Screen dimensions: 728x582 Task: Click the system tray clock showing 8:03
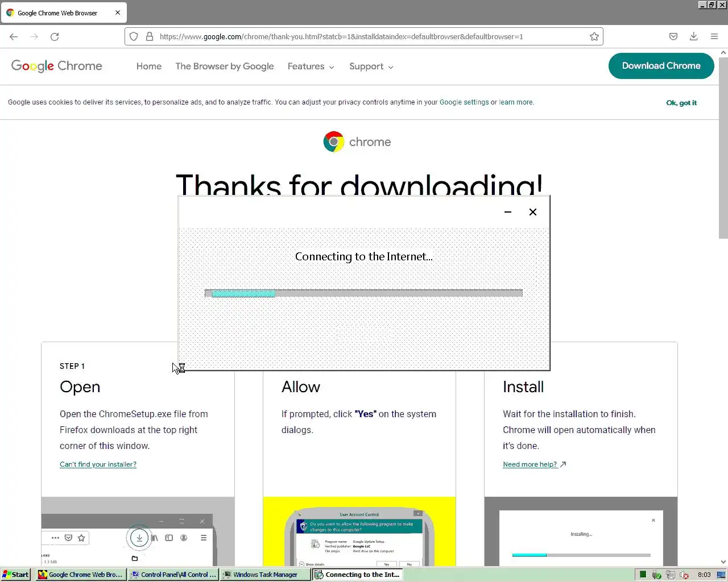[x=704, y=575]
